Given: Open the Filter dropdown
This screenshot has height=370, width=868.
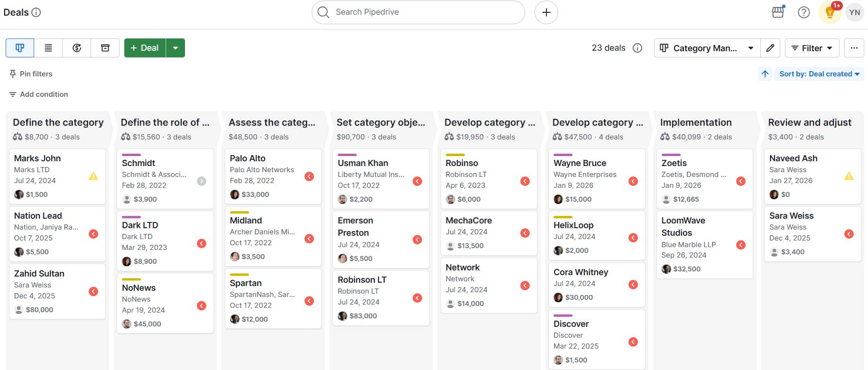Looking at the screenshot, I should [x=812, y=48].
